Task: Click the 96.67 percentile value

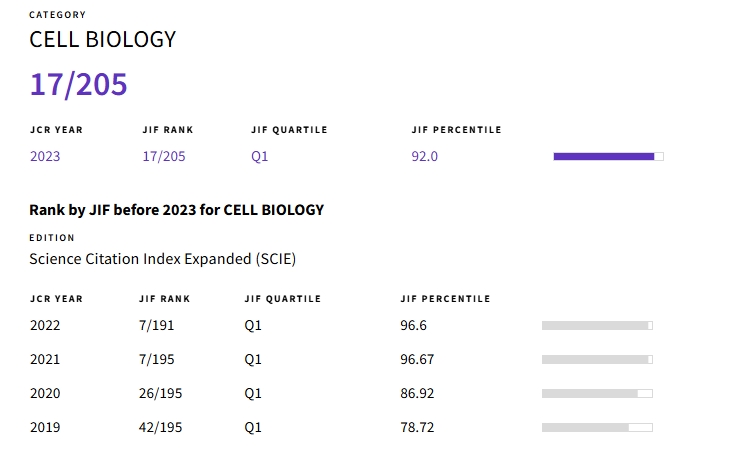Action: (417, 359)
